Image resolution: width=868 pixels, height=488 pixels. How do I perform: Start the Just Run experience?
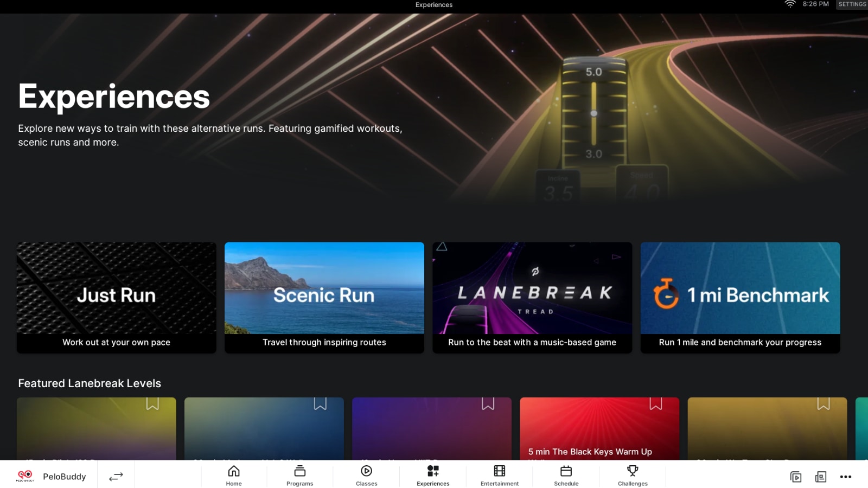116,298
